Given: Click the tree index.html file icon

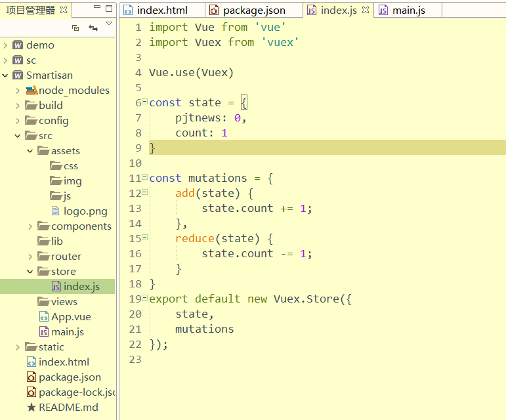Looking at the screenshot, I should (32, 362).
